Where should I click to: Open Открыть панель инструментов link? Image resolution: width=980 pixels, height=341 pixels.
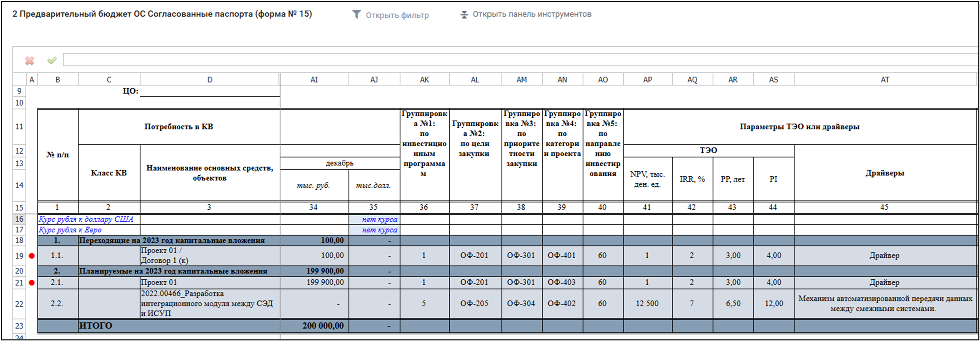coord(532,14)
